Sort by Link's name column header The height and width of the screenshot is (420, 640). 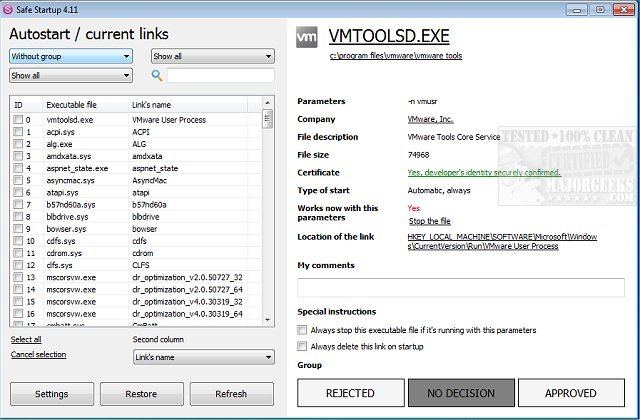tap(188, 105)
